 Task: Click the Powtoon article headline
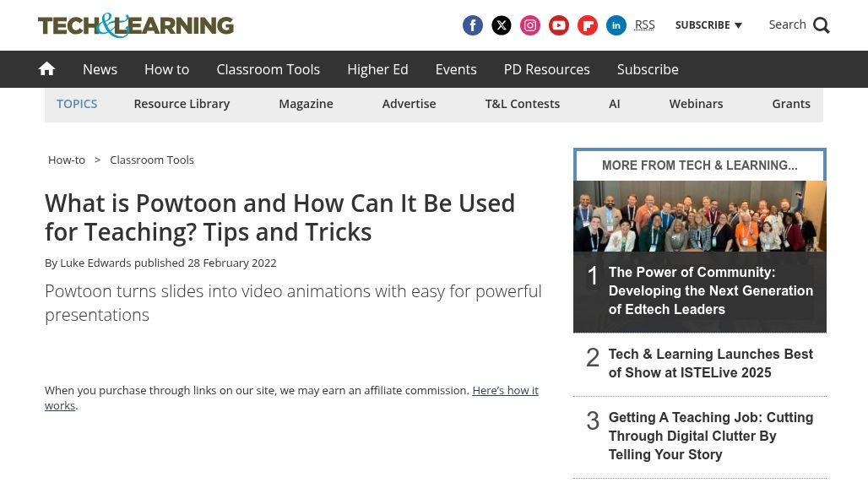click(279, 218)
